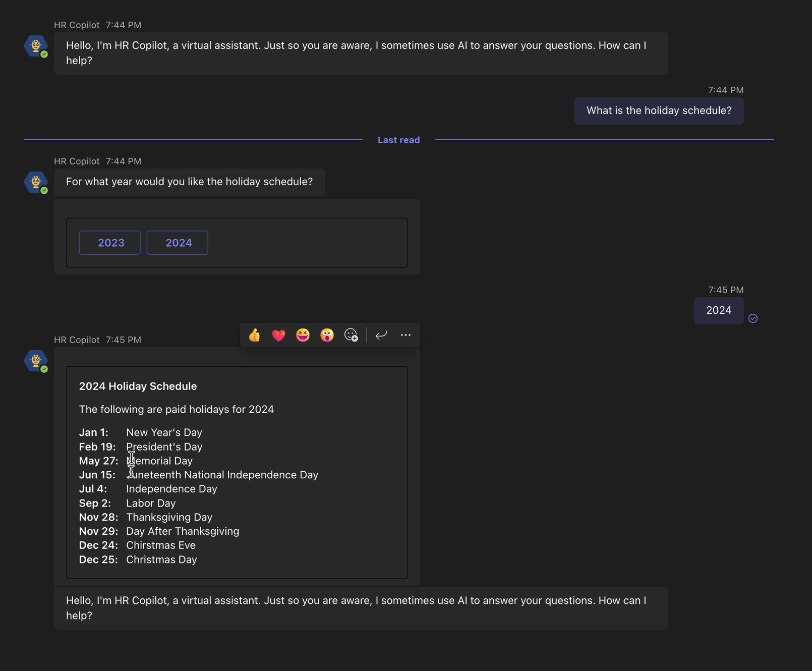This screenshot has width=812, height=671.
Task: Open more options ellipsis for the message
Action: pos(405,335)
